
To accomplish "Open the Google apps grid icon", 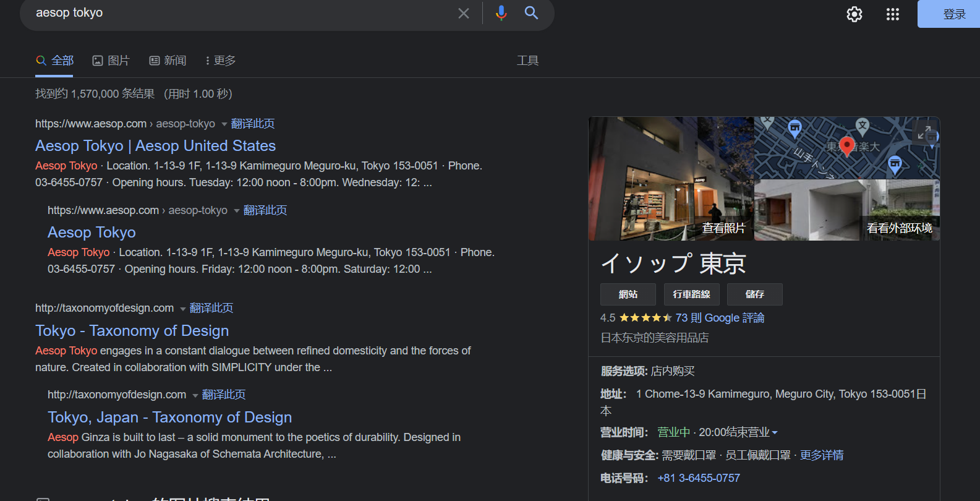I will coord(893,14).
